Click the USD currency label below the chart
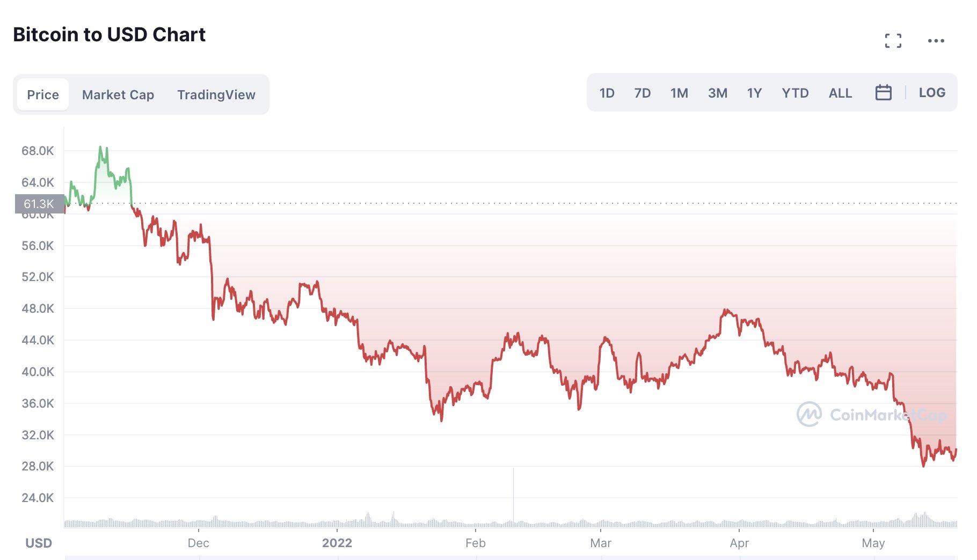977x560 pixels. (39, 543)
